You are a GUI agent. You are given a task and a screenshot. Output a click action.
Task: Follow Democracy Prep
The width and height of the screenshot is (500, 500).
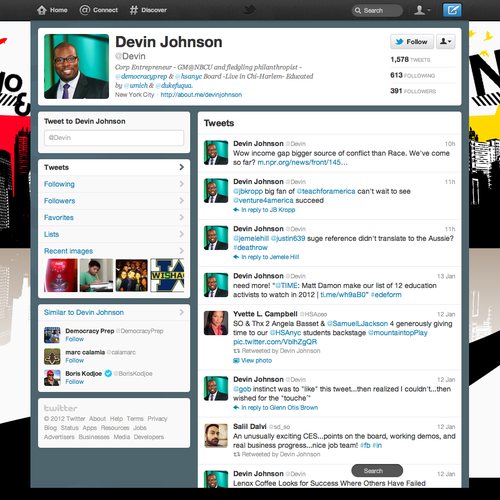pyautogui.click(x=75, y=339)
